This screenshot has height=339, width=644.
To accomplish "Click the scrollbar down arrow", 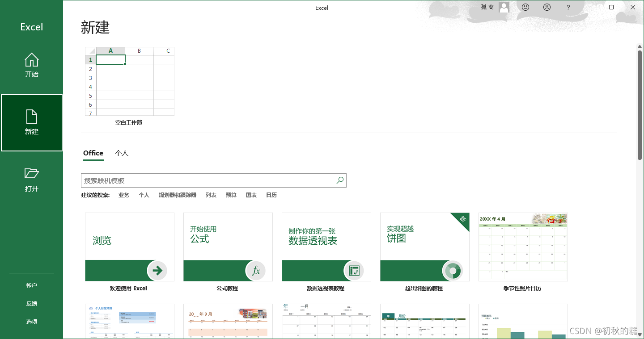I will click(640, 335).
